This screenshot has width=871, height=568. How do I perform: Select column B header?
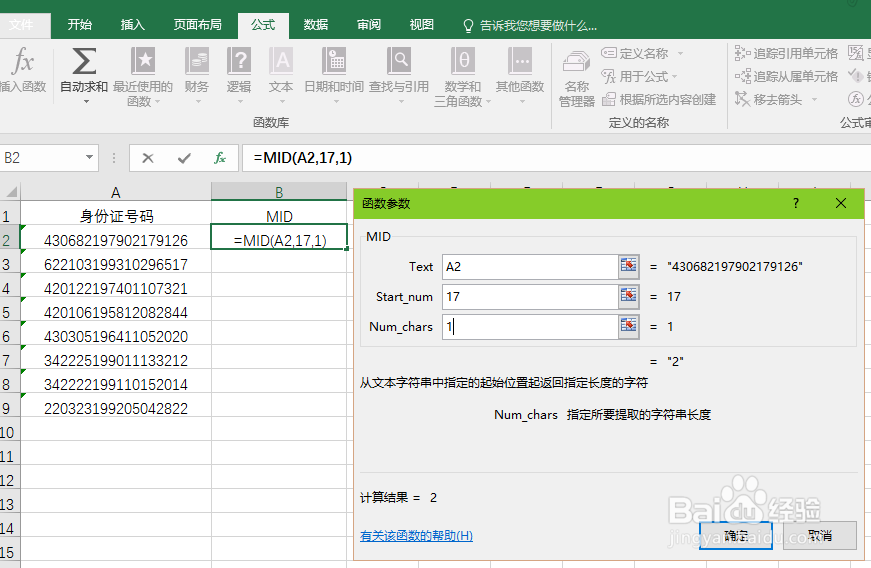pyautogui.click(x=279, y=192)
